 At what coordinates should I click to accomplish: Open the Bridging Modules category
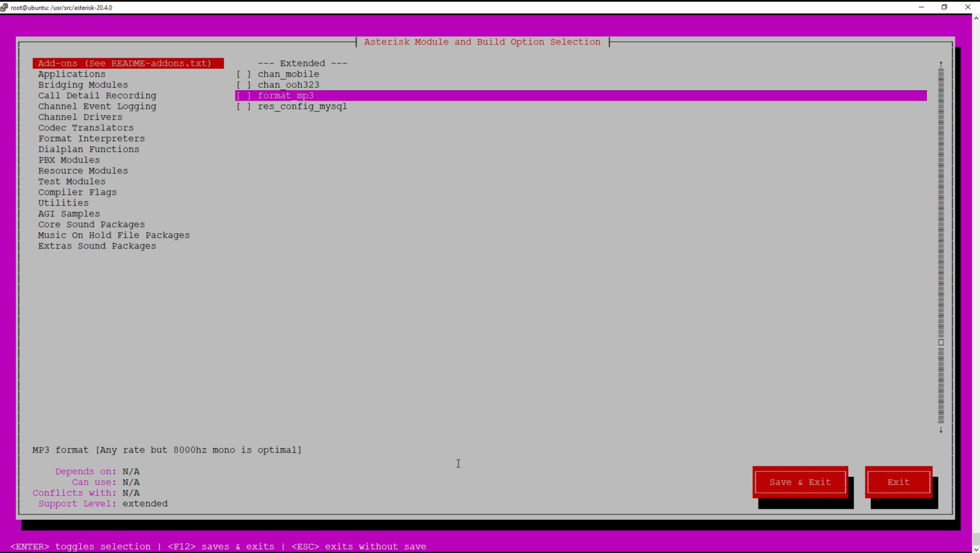coord(83,85)
